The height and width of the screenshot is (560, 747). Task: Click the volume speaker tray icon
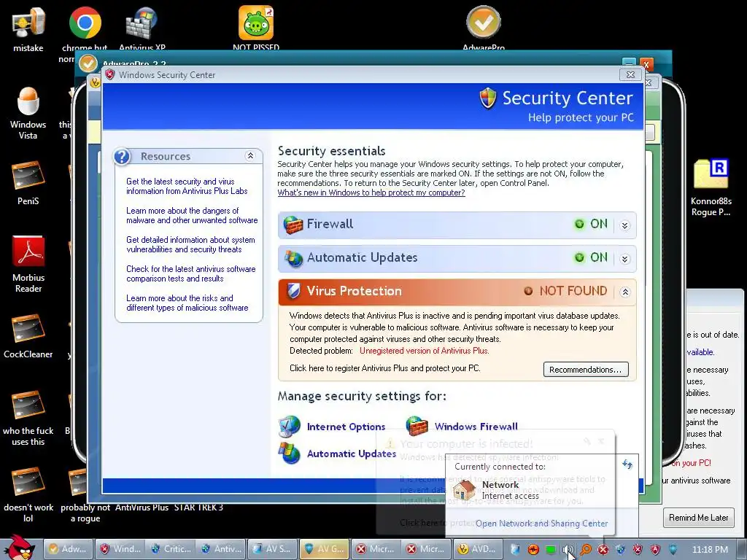click(x=567, y=550)
